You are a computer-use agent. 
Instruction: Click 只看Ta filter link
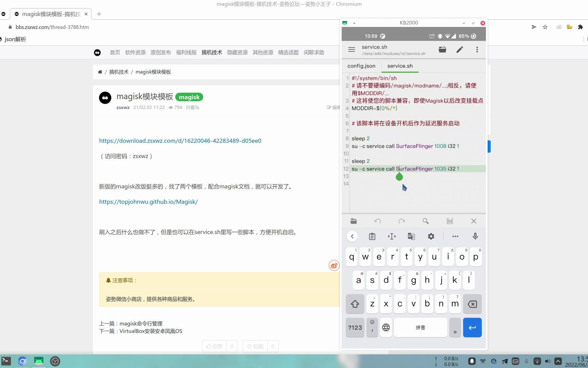point(192,107)
